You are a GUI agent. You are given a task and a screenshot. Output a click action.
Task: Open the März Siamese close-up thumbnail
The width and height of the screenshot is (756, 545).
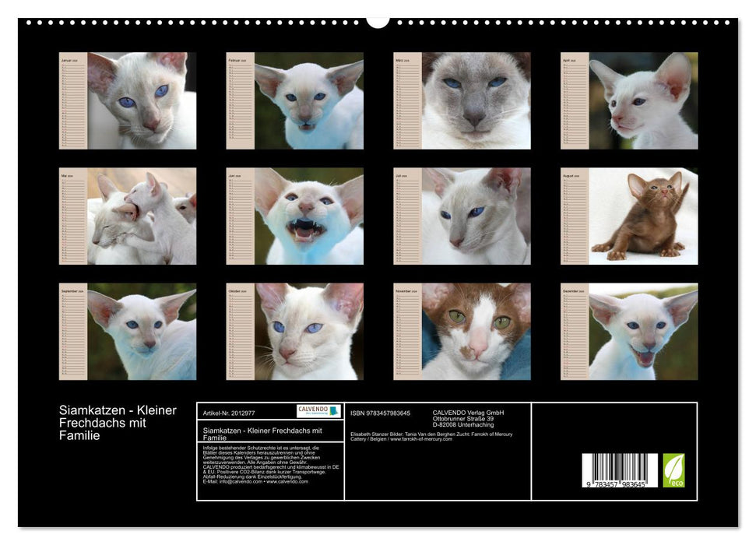[462, 100]
